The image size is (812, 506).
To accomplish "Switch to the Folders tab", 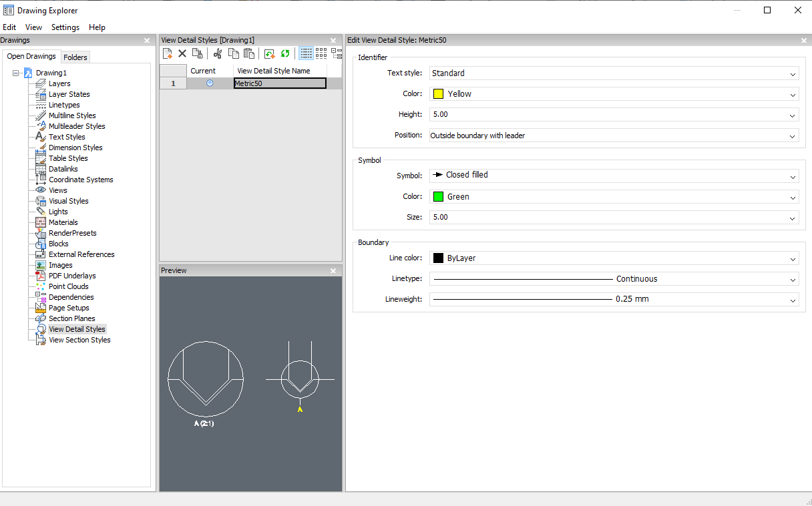I will (75, 57).
